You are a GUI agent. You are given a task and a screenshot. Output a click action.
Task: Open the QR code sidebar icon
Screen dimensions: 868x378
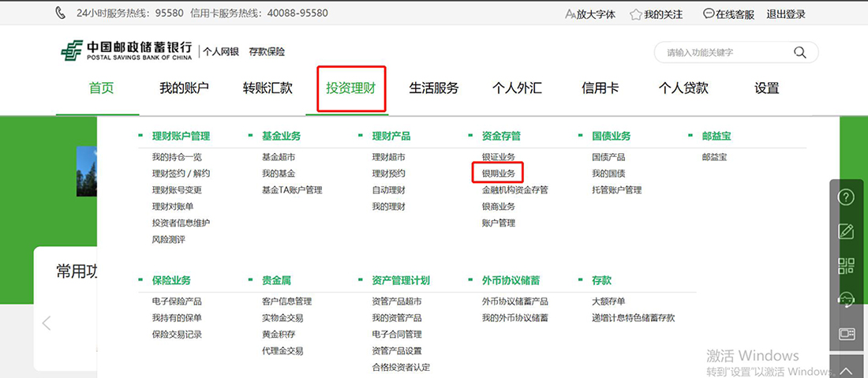click(846, 265)
